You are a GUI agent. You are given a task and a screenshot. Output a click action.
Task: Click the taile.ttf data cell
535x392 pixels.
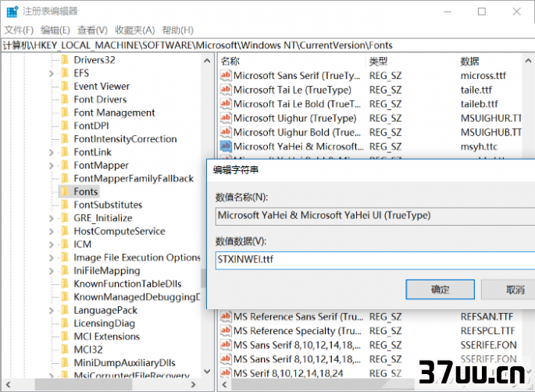(x=476, y=90)
